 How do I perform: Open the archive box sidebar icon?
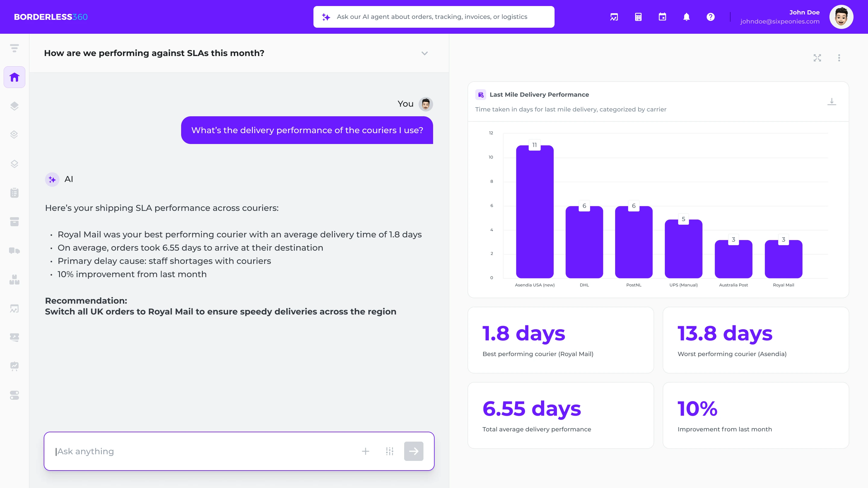(x=14, y=222)
